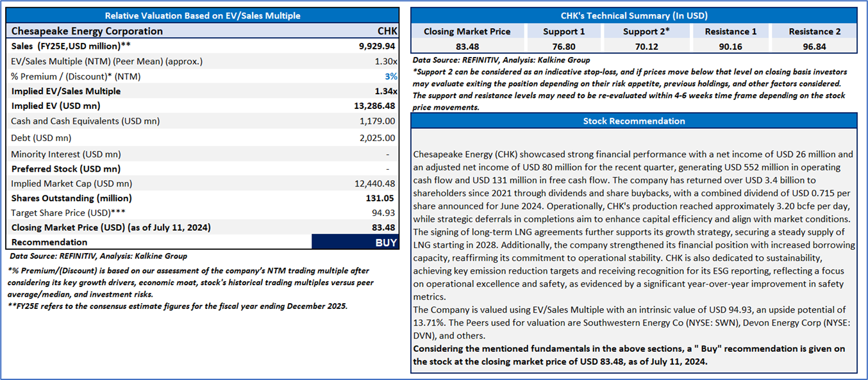
Task: Select the 'Chesapeake Energy Corporation' cell
Action: (87, 31)
